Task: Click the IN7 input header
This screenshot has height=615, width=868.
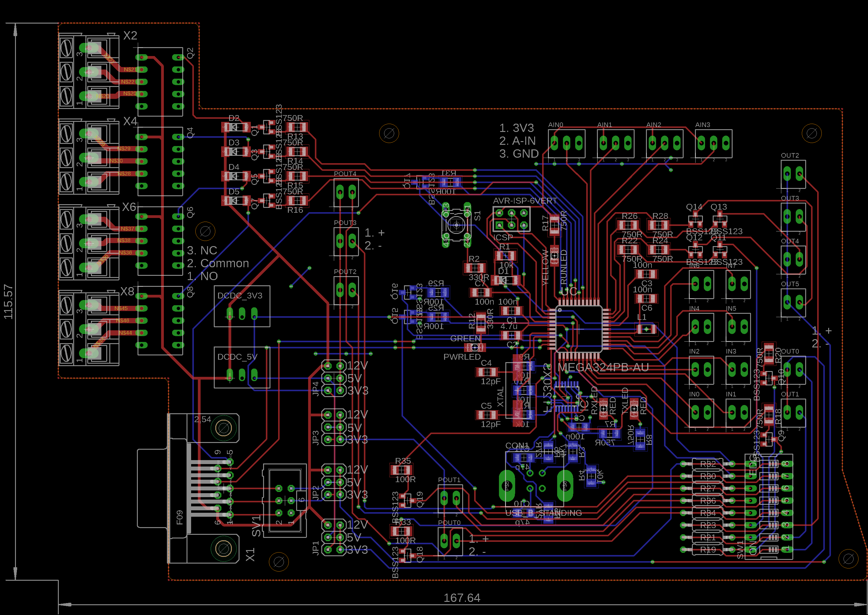Action: point(738,284)
